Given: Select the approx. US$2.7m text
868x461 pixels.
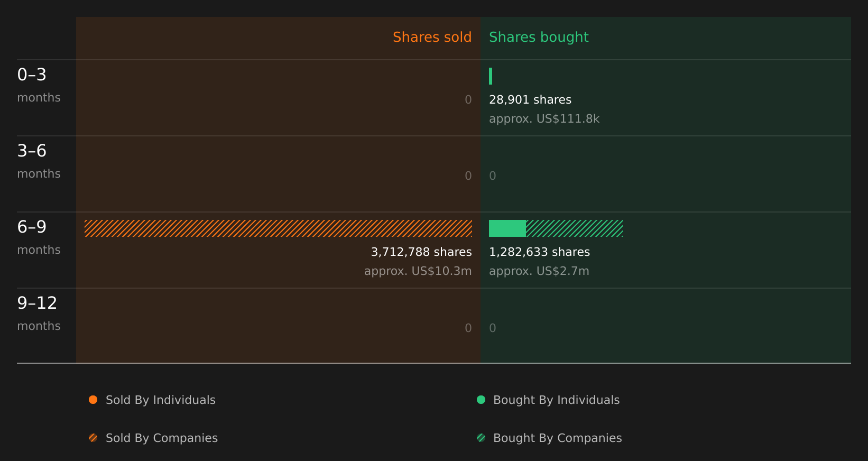Looking at the screenshot, I should pyautogui.click(x=539, y=271).
